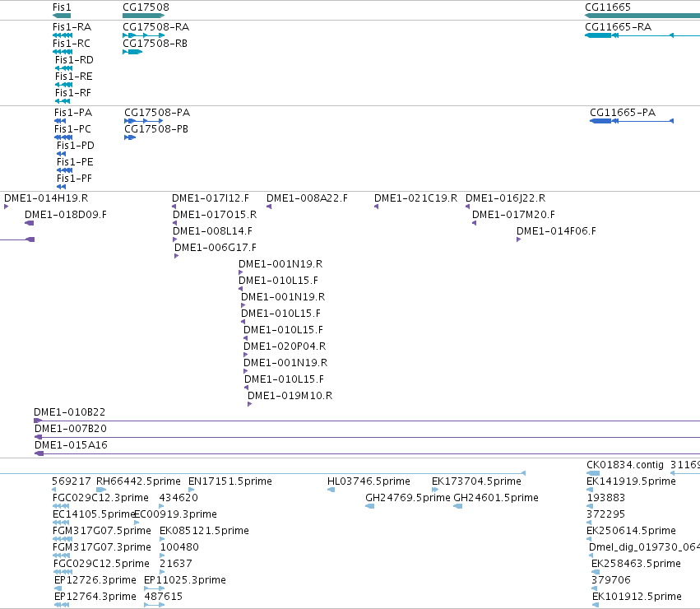Screen dimensions: 700x609
Task: Open the CG11665-PA CDS feature
Action: tap(623, 113)
